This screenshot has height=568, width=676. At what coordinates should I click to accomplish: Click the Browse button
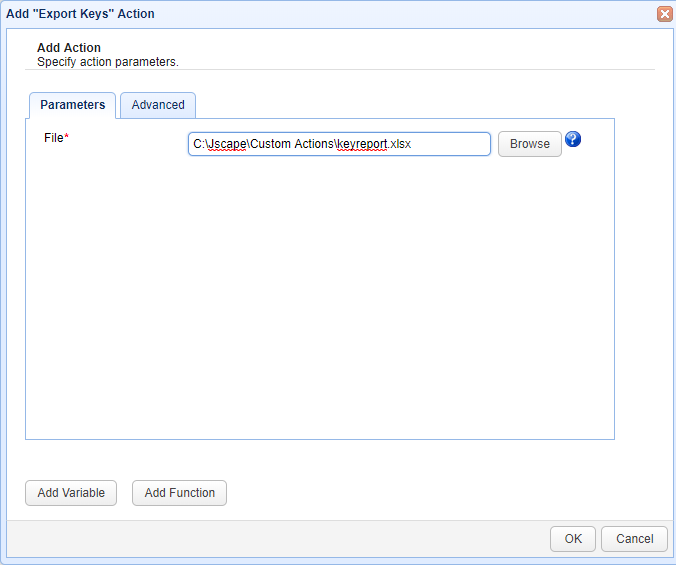pos(529,144)
